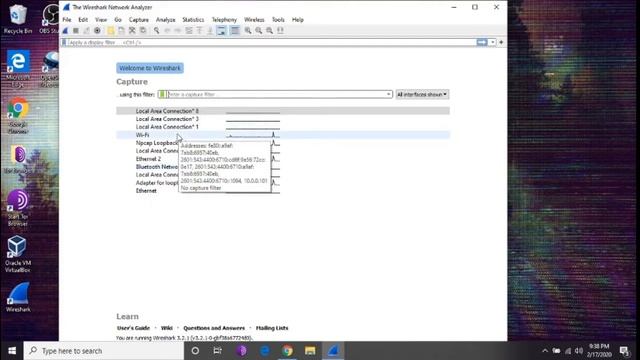Jump to first packet icon
Viewport: 640px width, 360px height.
[199, 31]
